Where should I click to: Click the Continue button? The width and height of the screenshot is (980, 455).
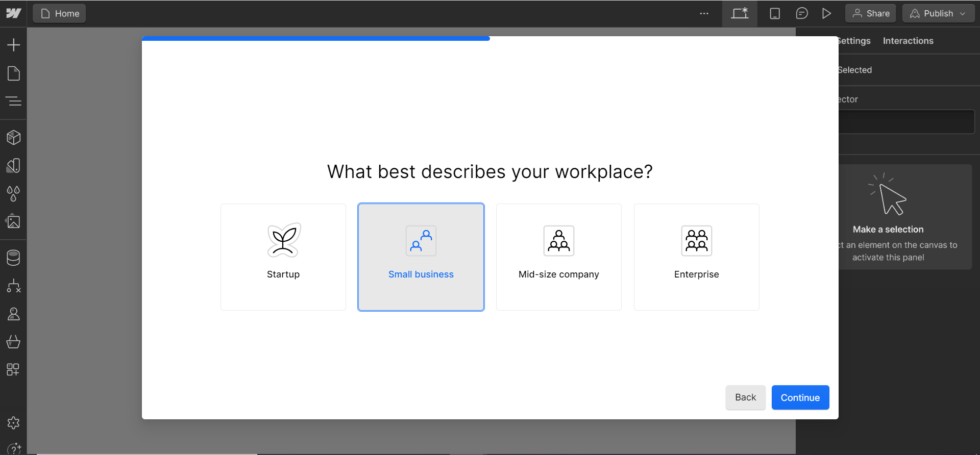(x=800, y=397)
